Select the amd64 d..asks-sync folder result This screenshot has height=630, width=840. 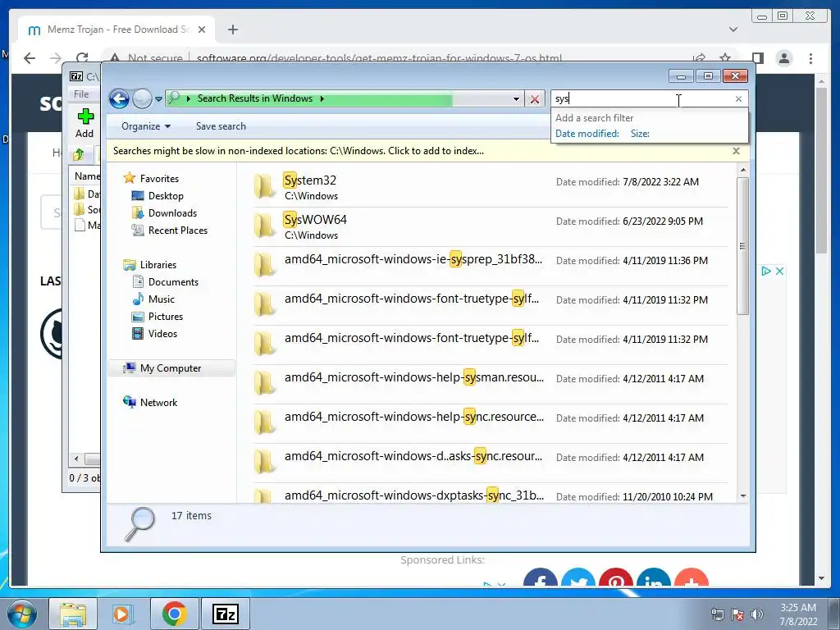490,463
